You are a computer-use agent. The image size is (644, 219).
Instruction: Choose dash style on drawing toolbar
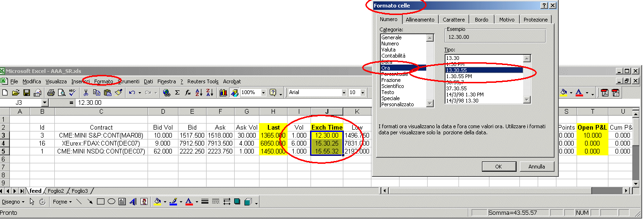(x=215, y=202)
